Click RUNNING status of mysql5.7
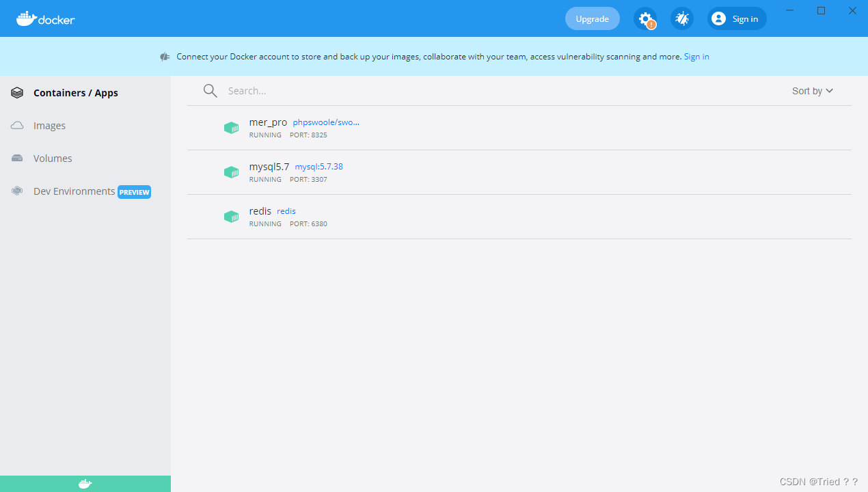Screen dimensions: 868x492 pyautogui.click(x=265, y=180)
